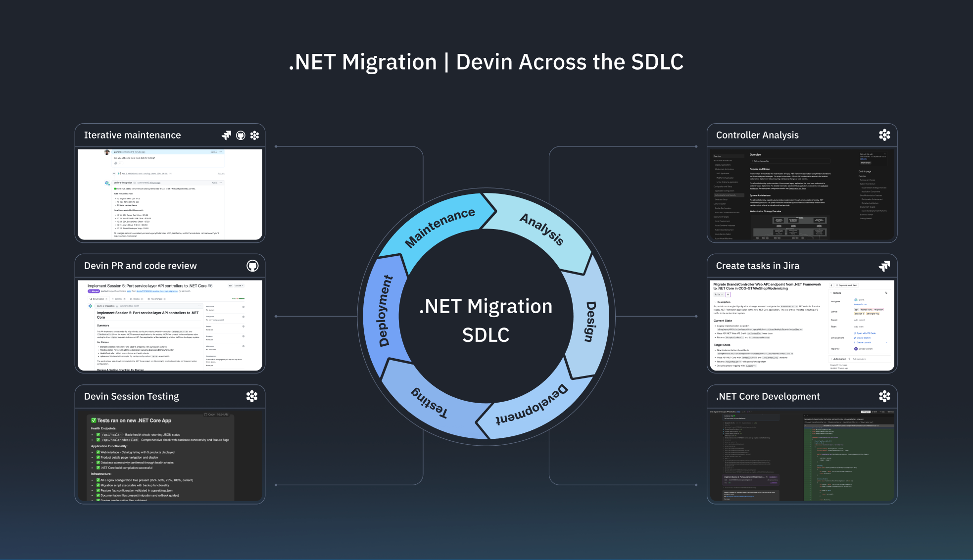Select the Conversation tab in the PR
This screenshot has height=560, width=973.
point(98,299)
